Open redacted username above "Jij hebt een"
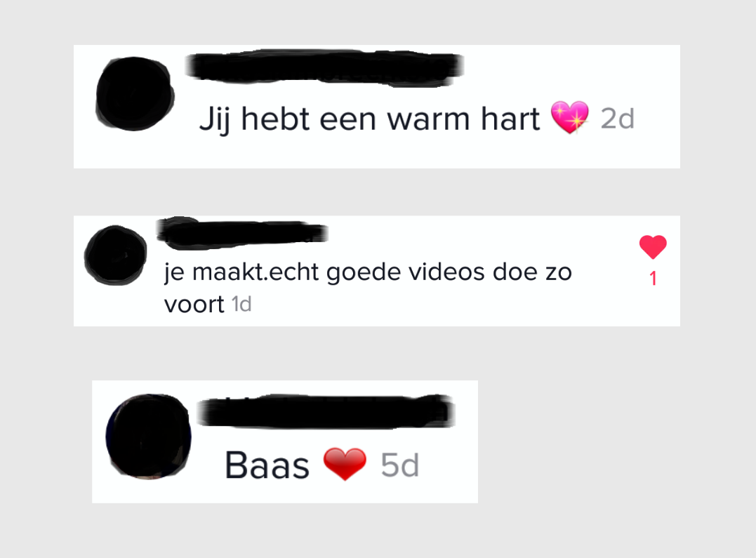The image size is (756, 558). click(x=324, y=67)
